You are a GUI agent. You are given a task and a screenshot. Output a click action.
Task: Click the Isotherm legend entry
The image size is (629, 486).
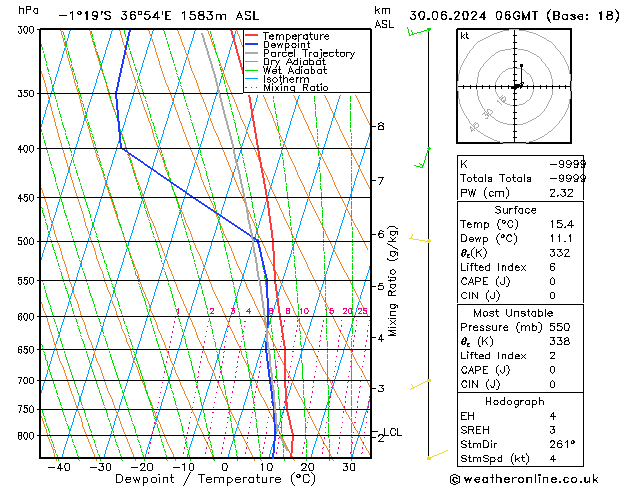pyautogui.click(x=286, y=79)
